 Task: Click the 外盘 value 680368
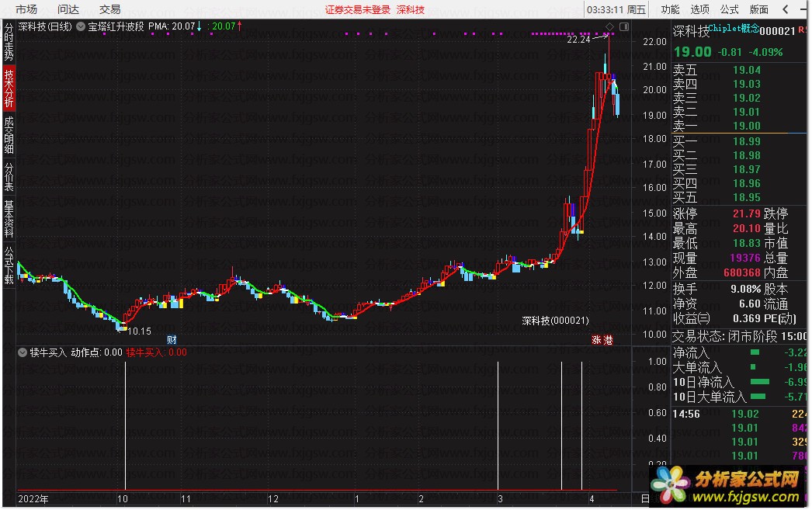pos(741,272)
